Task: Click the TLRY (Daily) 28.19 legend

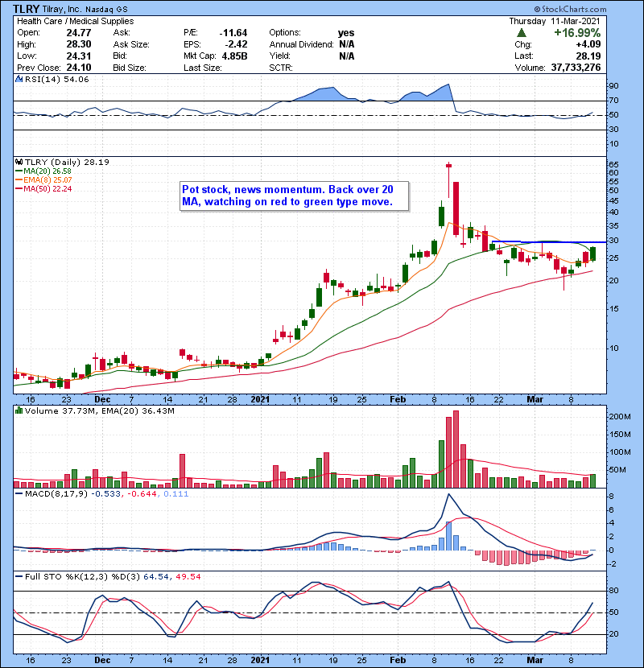Action: tap(67, 163)
